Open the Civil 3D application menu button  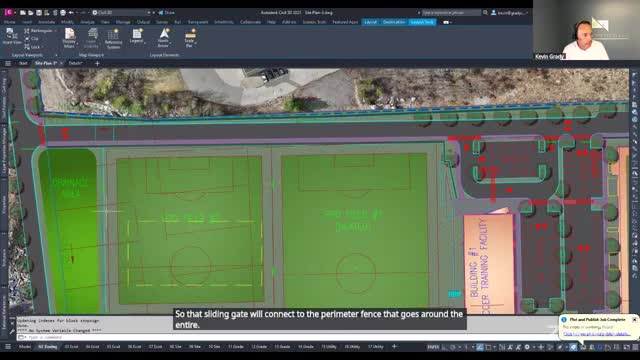[9, 13]
